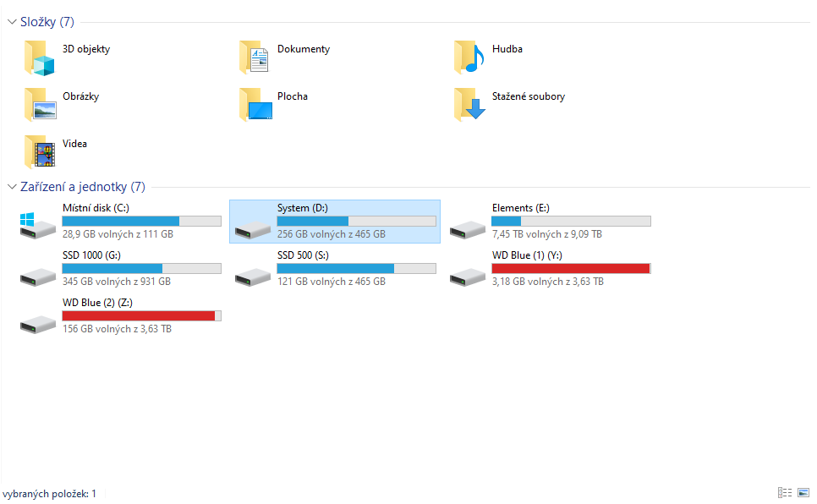Click the Zařízení a jednotky (7) header
Viewport: 817px width, 504px height.
pos(82,187)
